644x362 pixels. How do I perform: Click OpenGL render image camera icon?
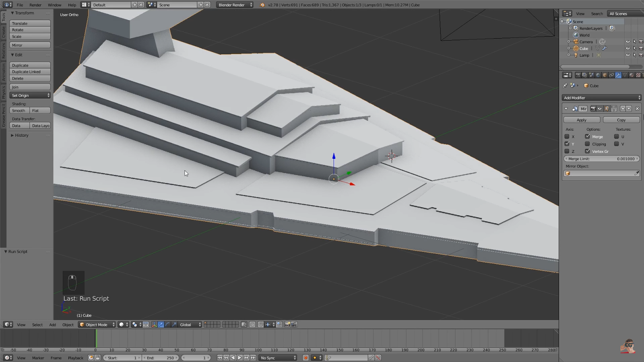coord(287,325)
